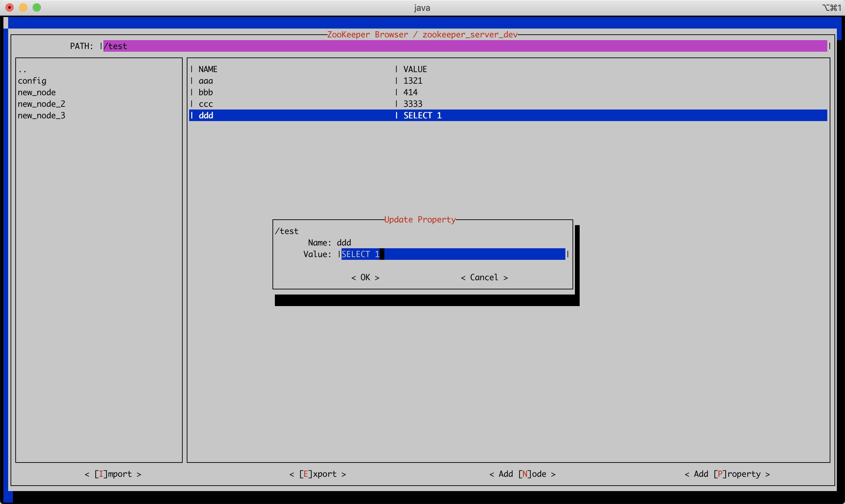Click the green zoom window button
The height and width of the screenshot is (504, 845).
[37, 7]
